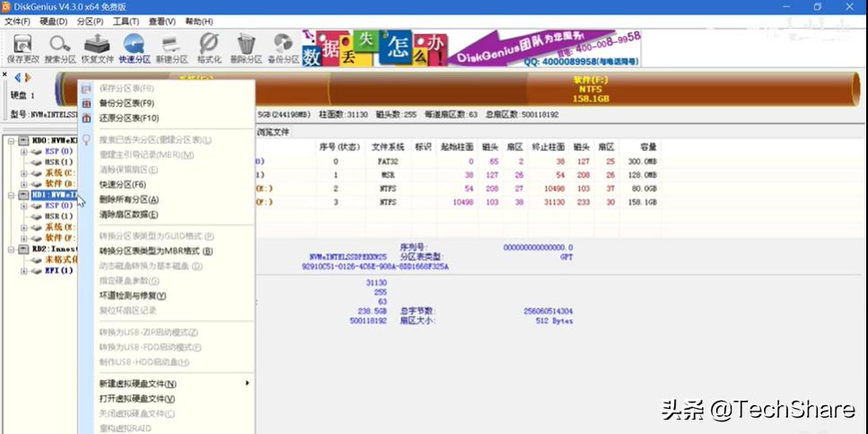Launch the 恢复文件 recovery tool
Viewport: 868px width, 434px height.
click(x=98, y=49)
